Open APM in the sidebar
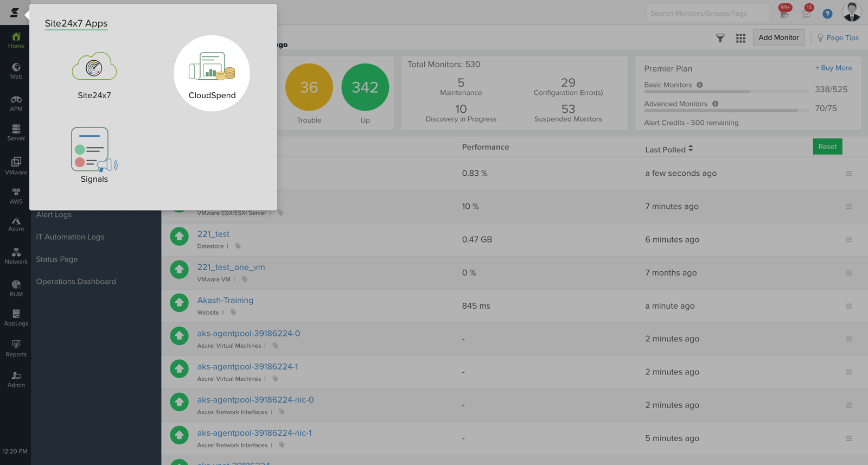This screenshot has width=868, height=465. [x=16, y=103]
